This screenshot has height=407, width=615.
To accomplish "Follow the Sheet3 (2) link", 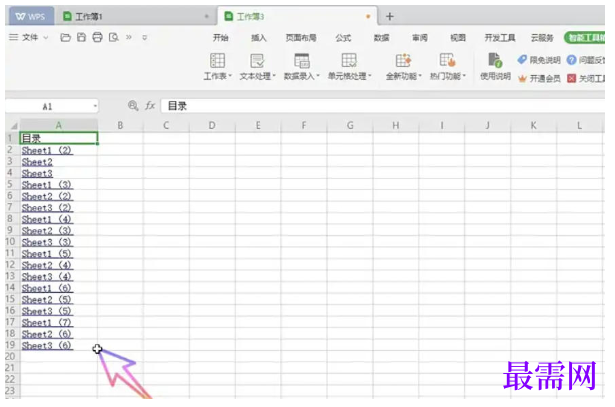I will click(x=47, y=207).
